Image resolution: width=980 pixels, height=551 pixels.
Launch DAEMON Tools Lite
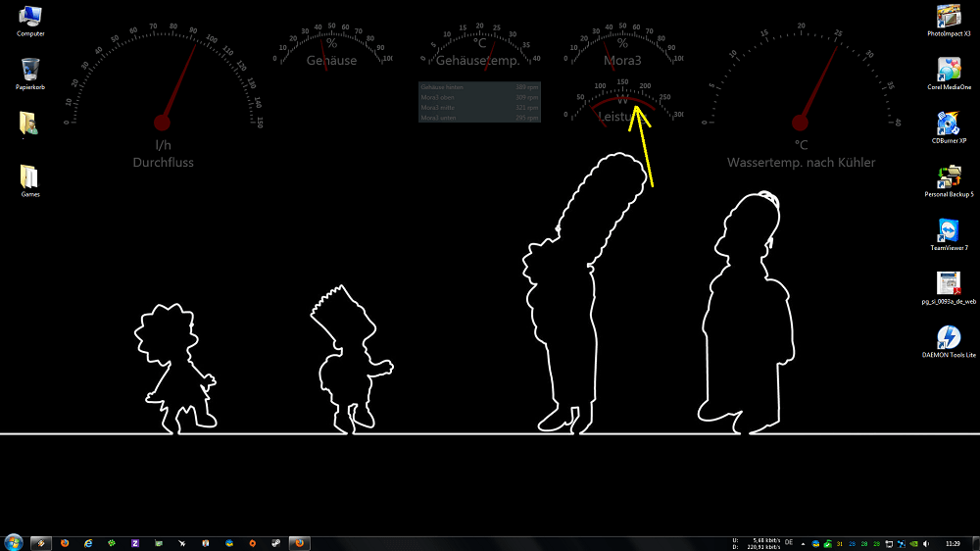tap(949, 341)
